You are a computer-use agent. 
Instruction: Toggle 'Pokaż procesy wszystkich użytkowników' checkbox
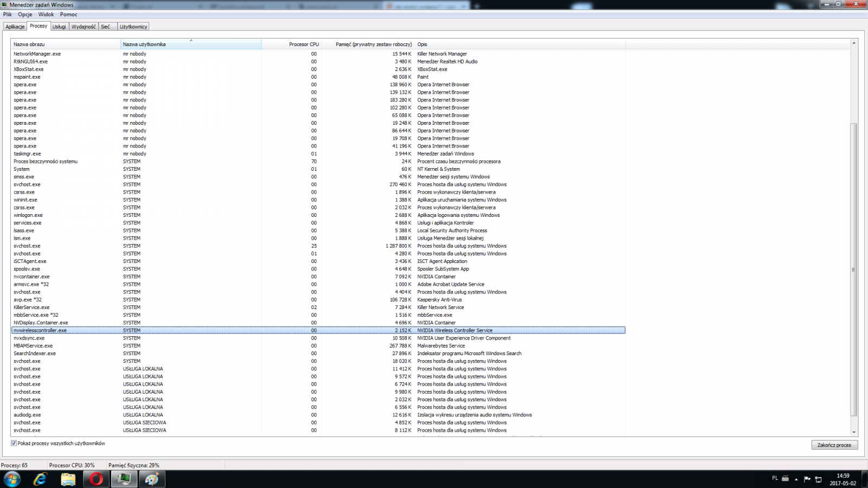pyautogui.click(x=14, y=444)
